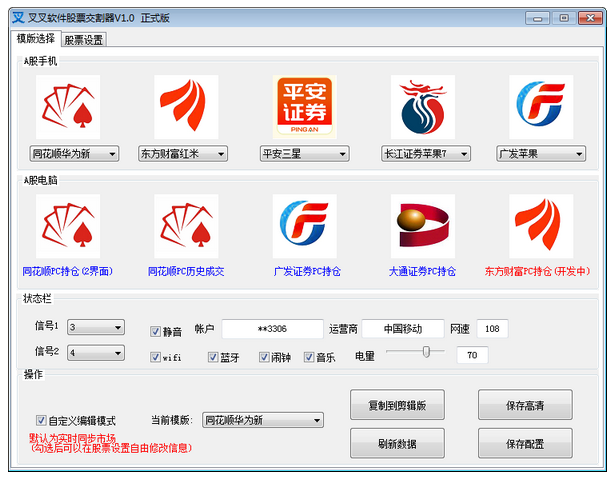The height and width of the screenshot is (477, 612).
Task: Open the 信号1 dropdown
Action: pos(96,327)
